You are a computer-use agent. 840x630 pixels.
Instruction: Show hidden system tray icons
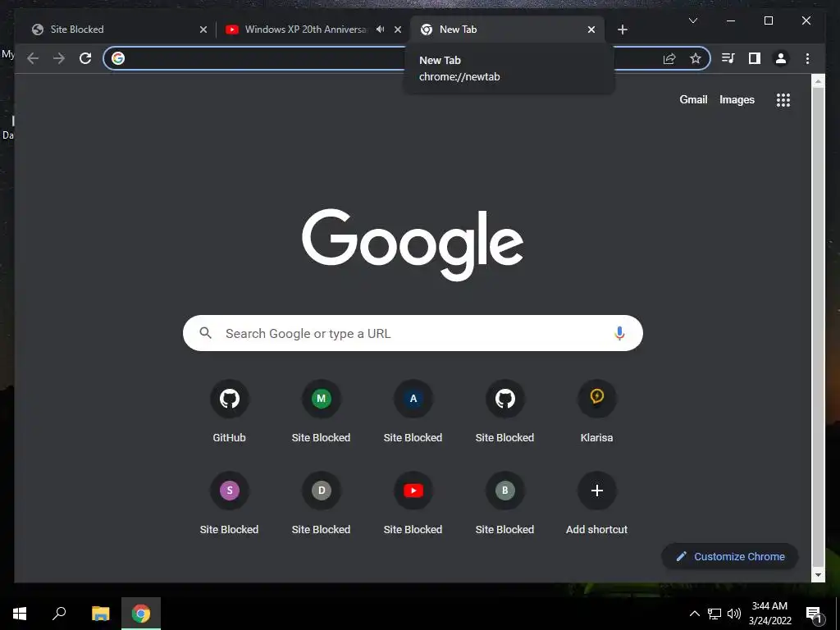694,614
